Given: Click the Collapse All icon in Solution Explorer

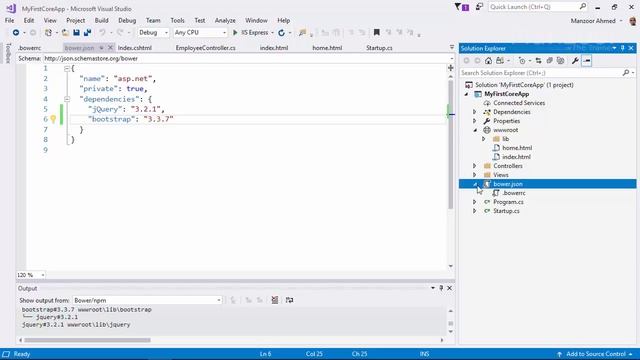Looking at the screenshot, I should (x=549, y=61).
